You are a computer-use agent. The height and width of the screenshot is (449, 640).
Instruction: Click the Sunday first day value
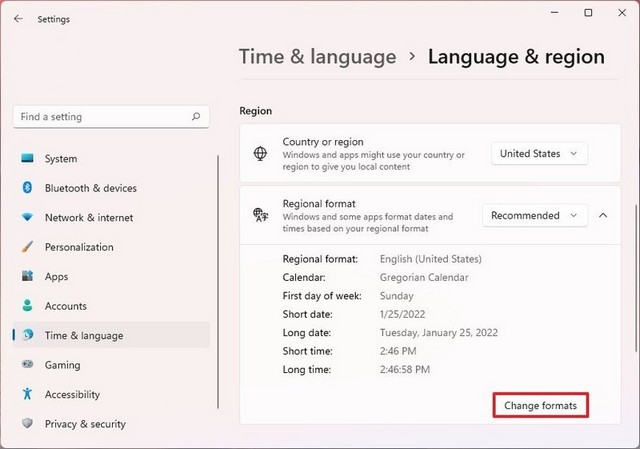[396, 296]
